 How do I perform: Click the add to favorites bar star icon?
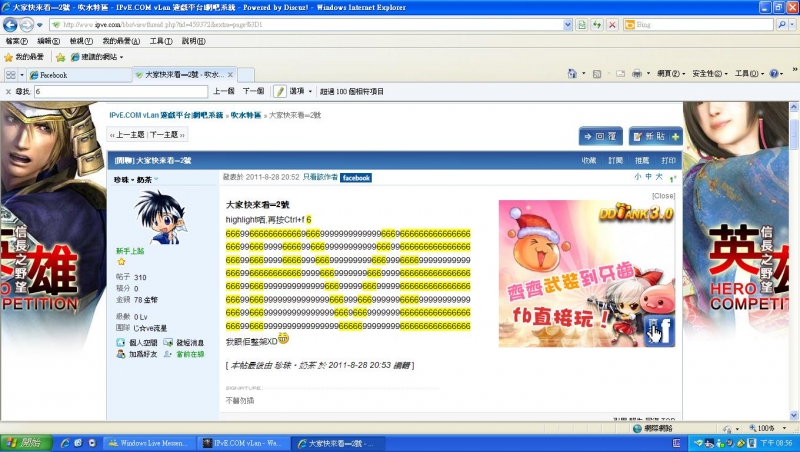pos(61,57)
